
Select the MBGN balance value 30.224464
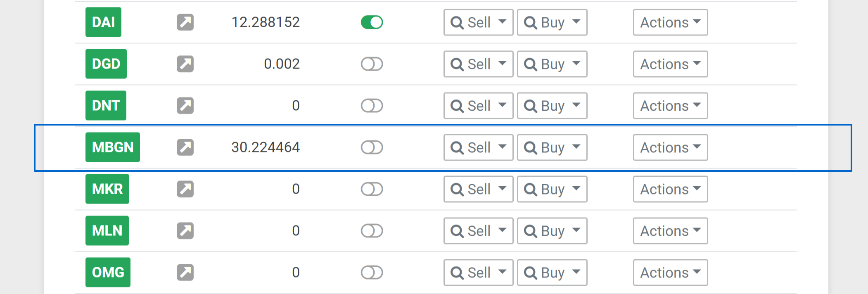click(x=266, y=147)
